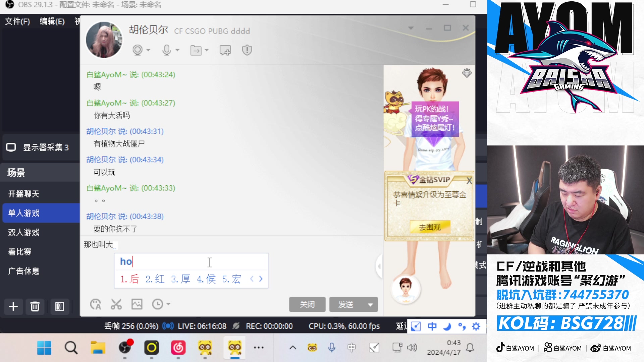This screenshot has height=362, width=644.
Task: Show hidden system tray icons
Action: click(293, 348)
